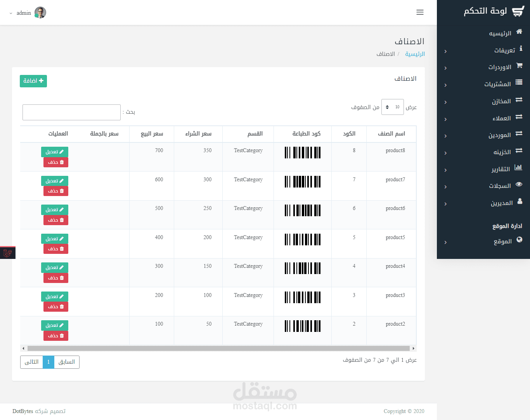Expand the المخازن sidebar submenu chevron
This screenshot has width=530, height=420.
coord(445,102)
